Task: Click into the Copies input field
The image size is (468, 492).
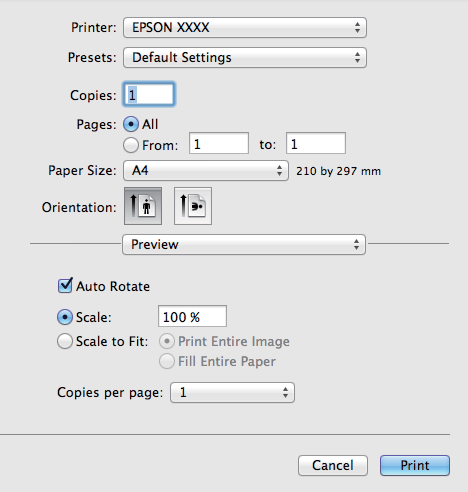Action: click(x=149, y=95)
